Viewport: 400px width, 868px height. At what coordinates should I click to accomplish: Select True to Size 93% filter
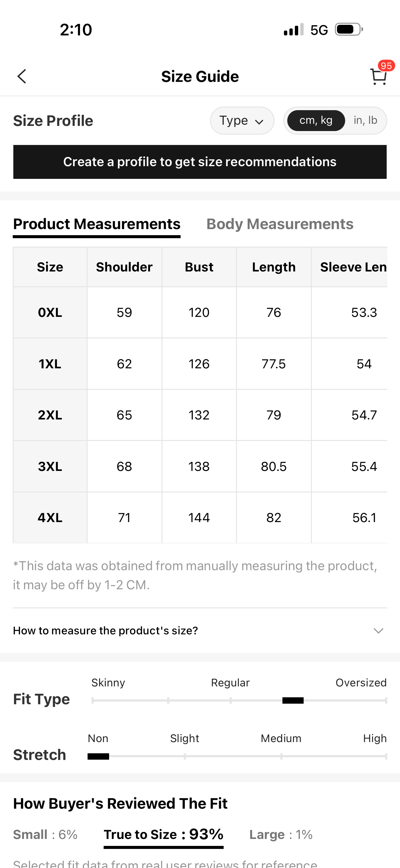(164, 835)
